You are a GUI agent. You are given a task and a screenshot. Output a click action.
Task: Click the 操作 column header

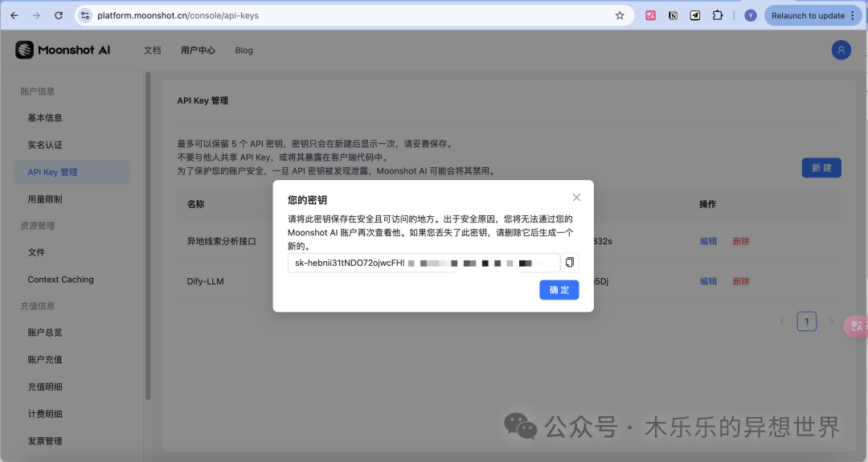tap(707, 204)
